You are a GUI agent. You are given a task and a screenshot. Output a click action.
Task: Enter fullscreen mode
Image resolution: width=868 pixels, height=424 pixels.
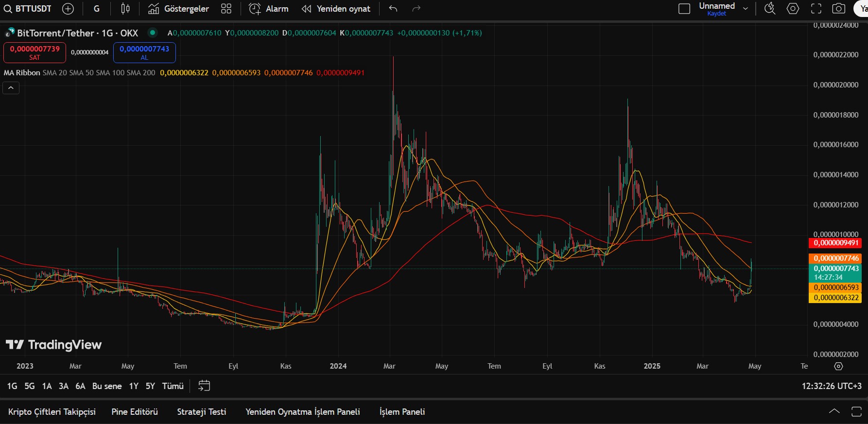click(x=816, y=9)
